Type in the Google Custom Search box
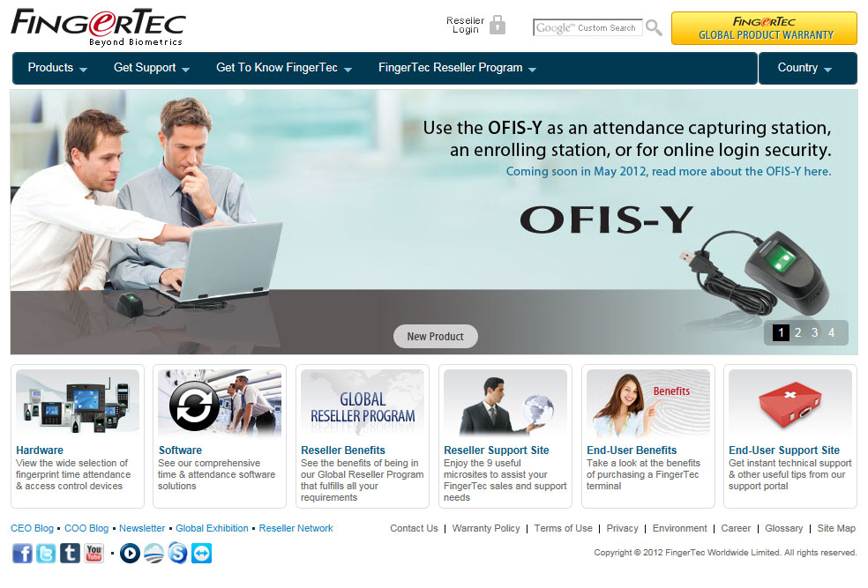 coord(587,27)
